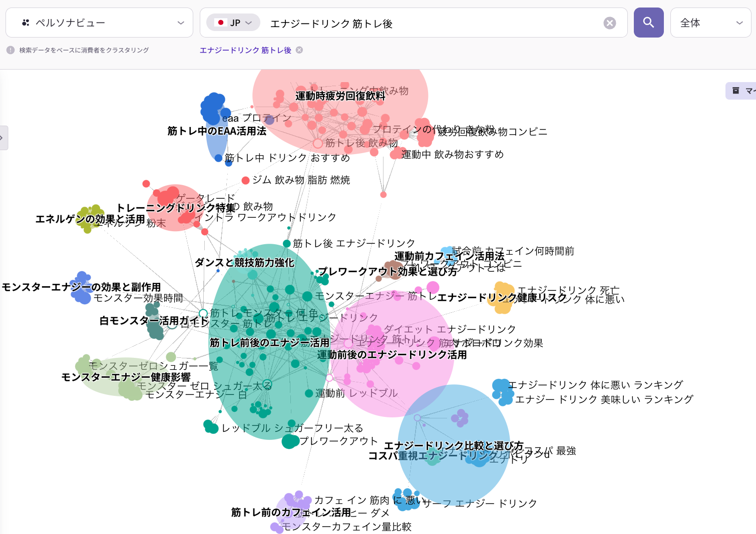
Task: Click the 筋トレ中 ドリンク おすすめ blue node
Action: pos(218,158)
